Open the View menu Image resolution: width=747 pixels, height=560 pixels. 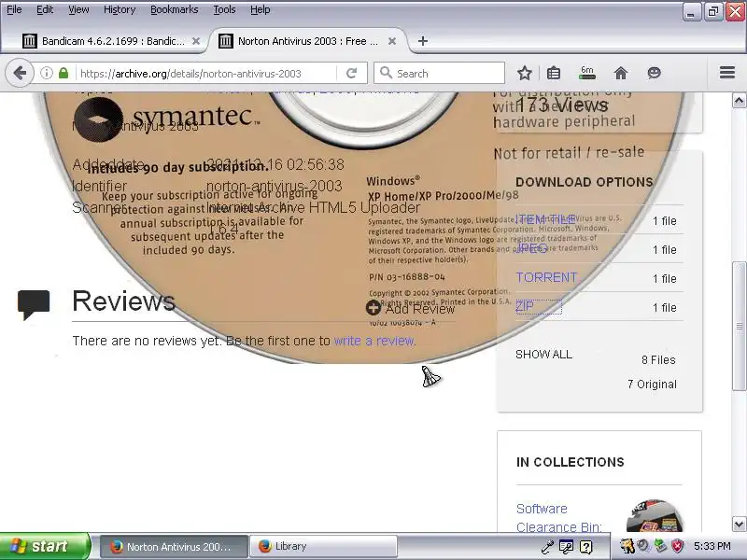78,9
